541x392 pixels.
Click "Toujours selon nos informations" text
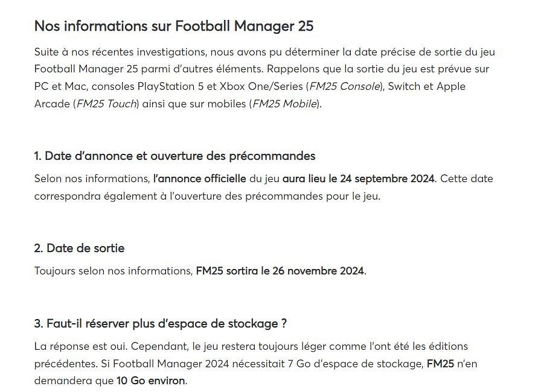point(112,271)
